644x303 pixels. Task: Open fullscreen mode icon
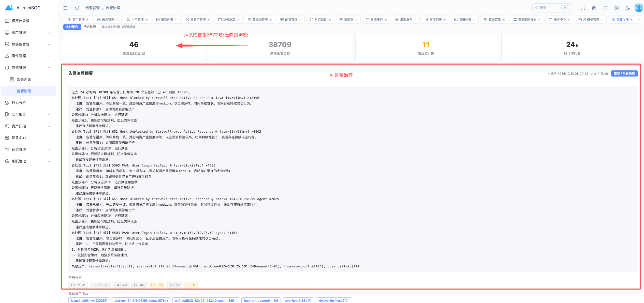(x=583, y=8)
